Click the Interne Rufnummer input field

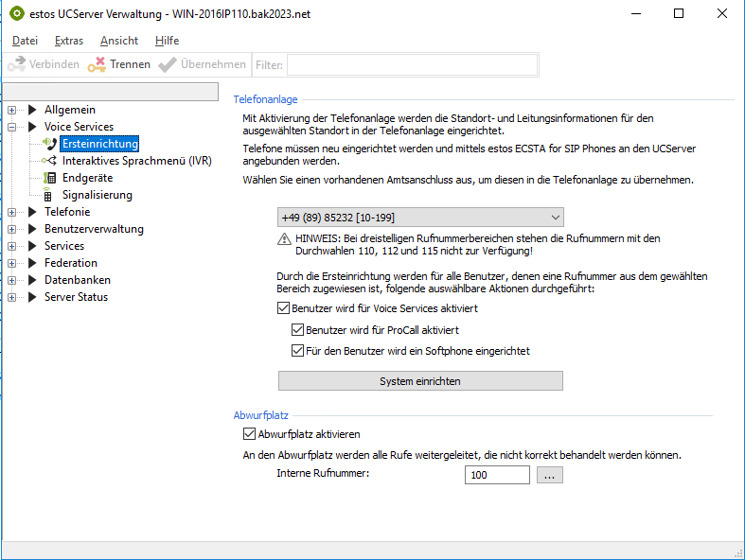[497, 475]
